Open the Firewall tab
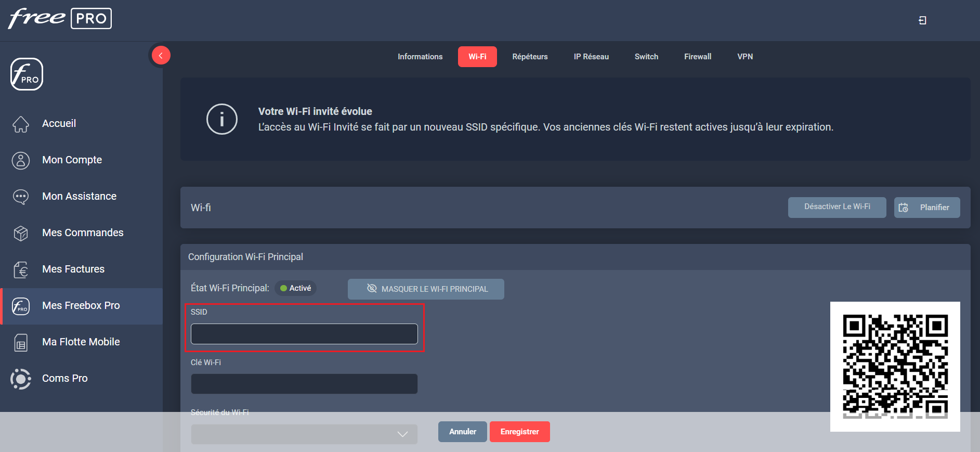 pos(697,57)
